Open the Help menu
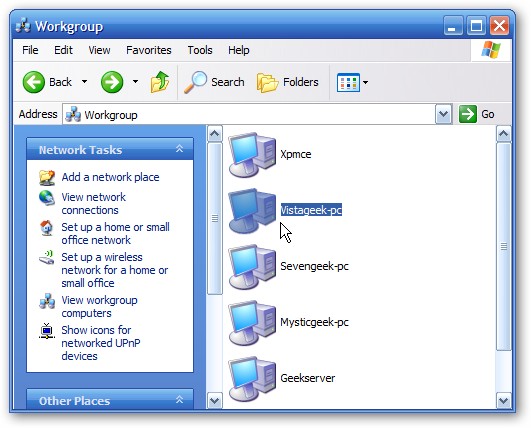The width and height of the screenshot is (531, 428). (x=238, y=50)
